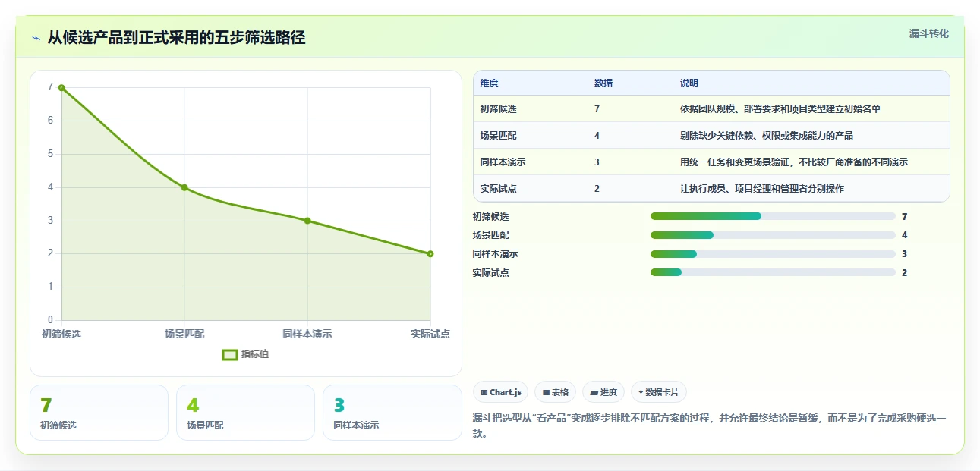The image size is (980, 471).
Task: Toggle the 指标值 legend swatch
Action: pyautogui.click(x=230, y=354)
